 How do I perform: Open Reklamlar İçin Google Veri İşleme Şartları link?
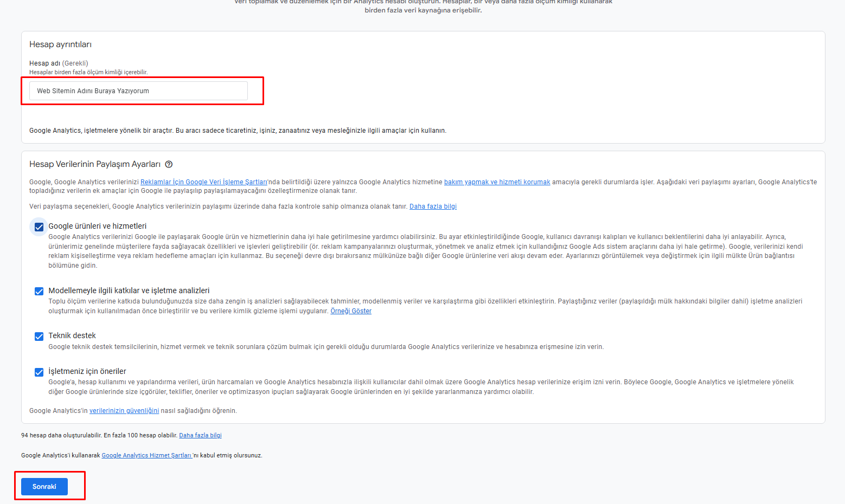[x=203, y=182]
